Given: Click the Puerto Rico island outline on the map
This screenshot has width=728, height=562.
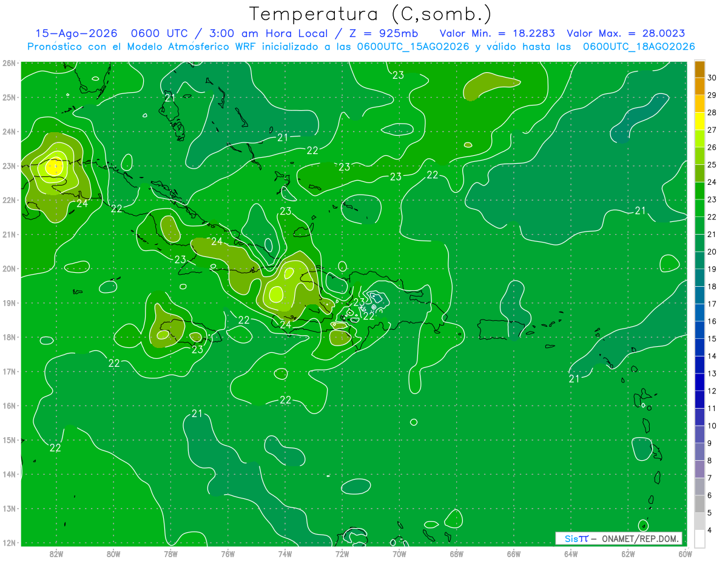Looking at the screenshot, I should click(500, 330).
